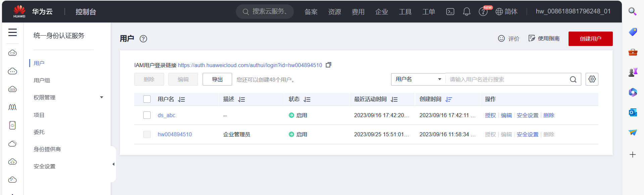The image size is (644, 195).
Task: Select 用户组 in the side menu
Action: pos(42,80)
